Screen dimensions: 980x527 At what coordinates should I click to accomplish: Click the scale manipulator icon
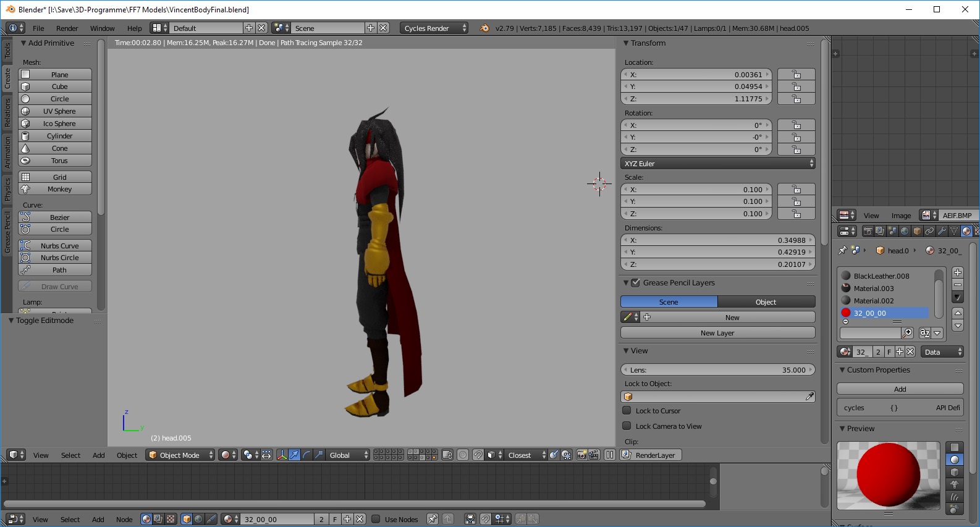click(x=319, y=455)
